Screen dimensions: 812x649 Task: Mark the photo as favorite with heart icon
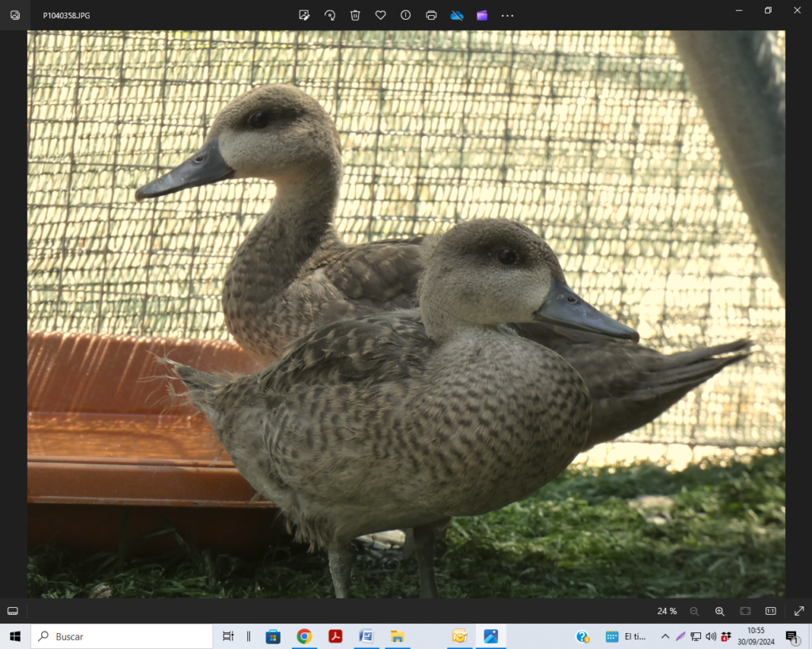[381, 16]
